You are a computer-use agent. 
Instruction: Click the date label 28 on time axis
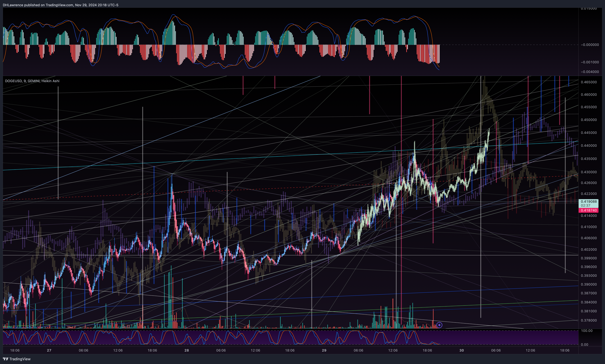(187, 350)
